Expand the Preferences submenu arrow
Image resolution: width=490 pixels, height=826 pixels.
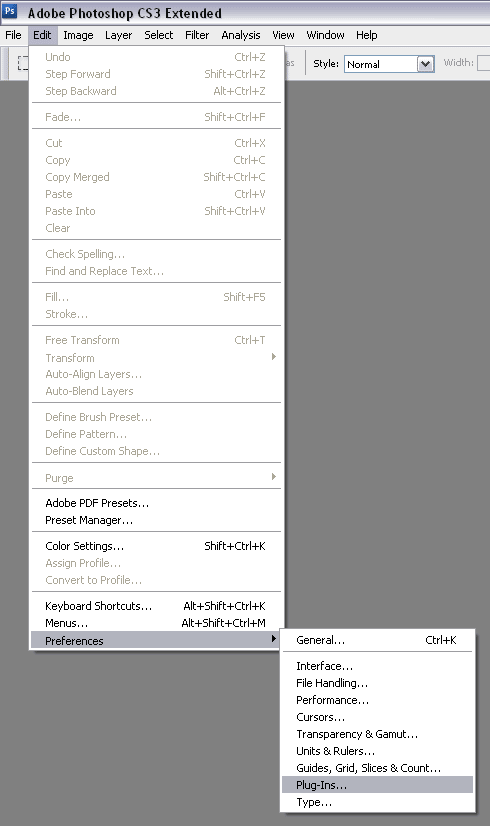click(x=273, y=638)
